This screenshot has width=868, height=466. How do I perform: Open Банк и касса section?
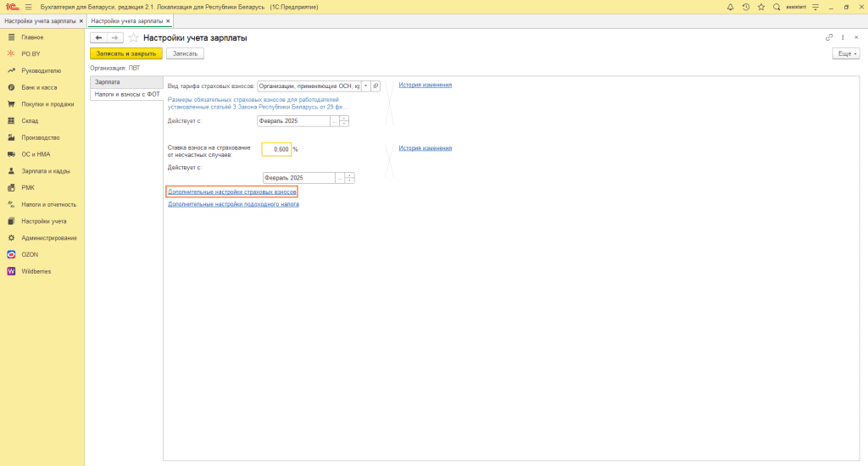[42, 87]
